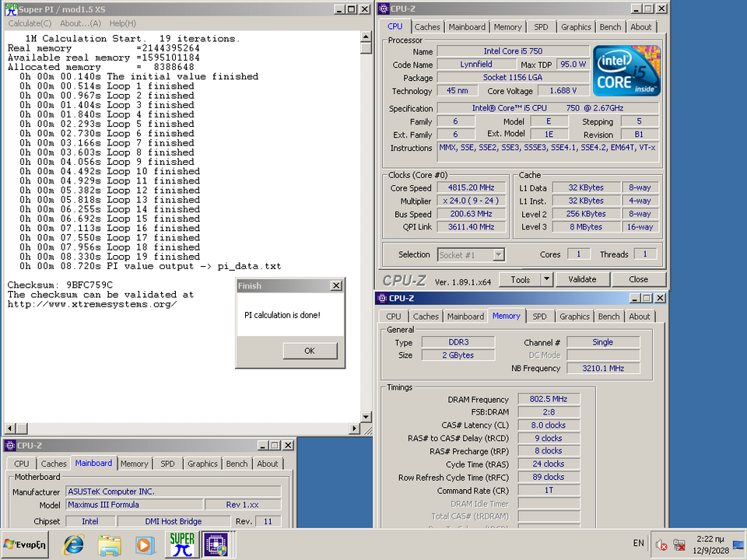Viewport: 747px width, 560px height.
Task: Click the CPU-Z Mainboard window title icon
Action: (x=10, y=446)
